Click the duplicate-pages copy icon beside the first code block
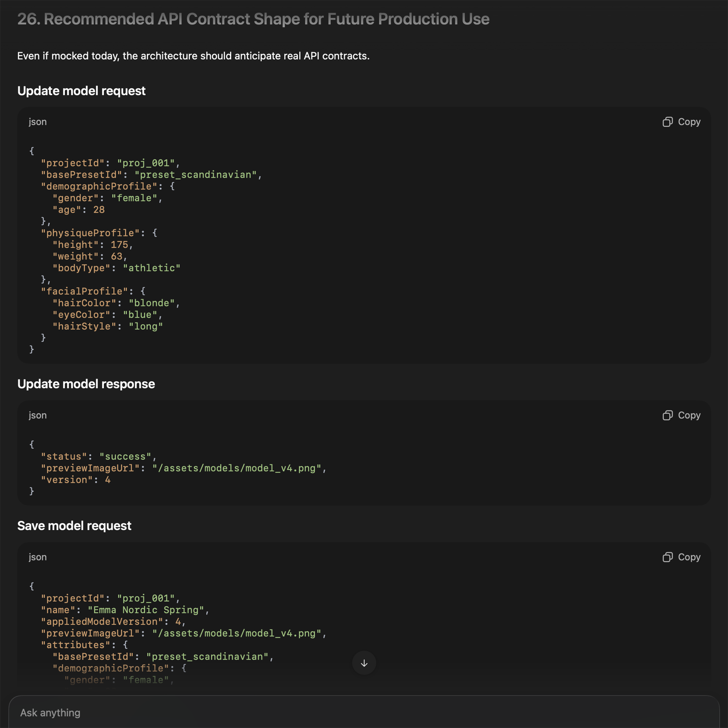Screen dimensions: 728x728 pyautogui.click(x=667, y=122)
